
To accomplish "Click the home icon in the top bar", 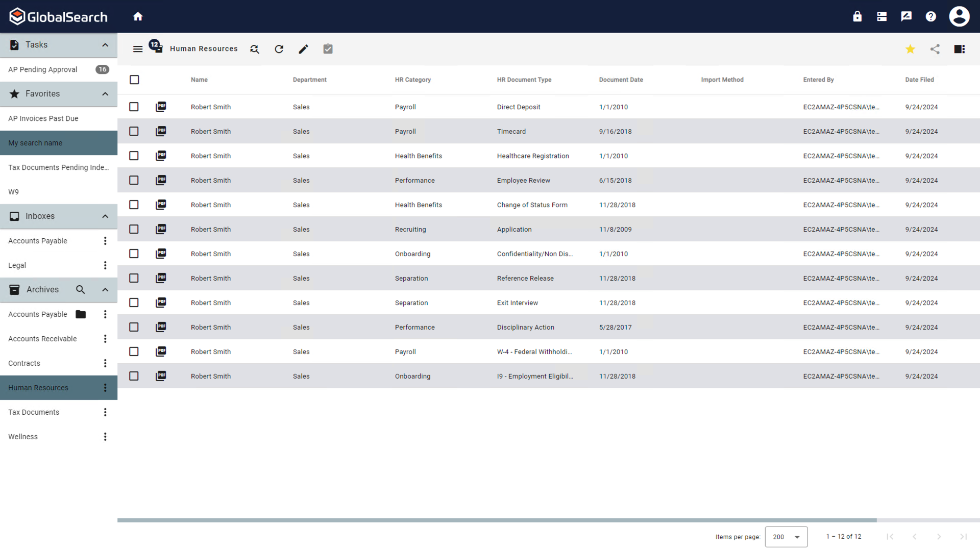I will 138,16.
